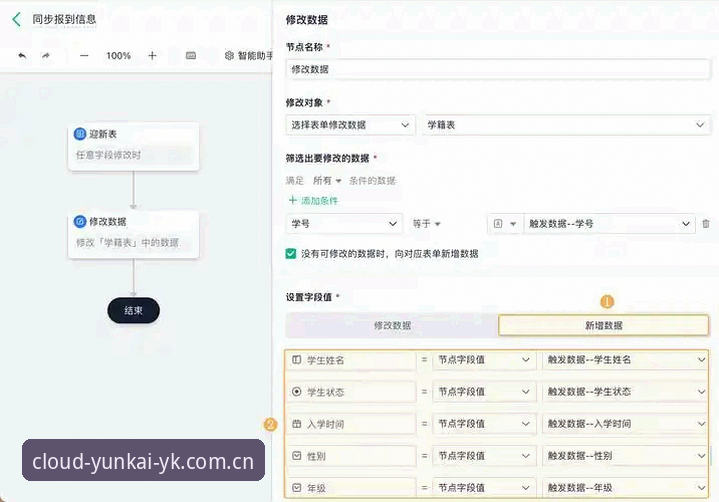Switch to the 修改数据 field tab
Image resolution: width=719 pixels, height=502 pixels.
point(392,325)
